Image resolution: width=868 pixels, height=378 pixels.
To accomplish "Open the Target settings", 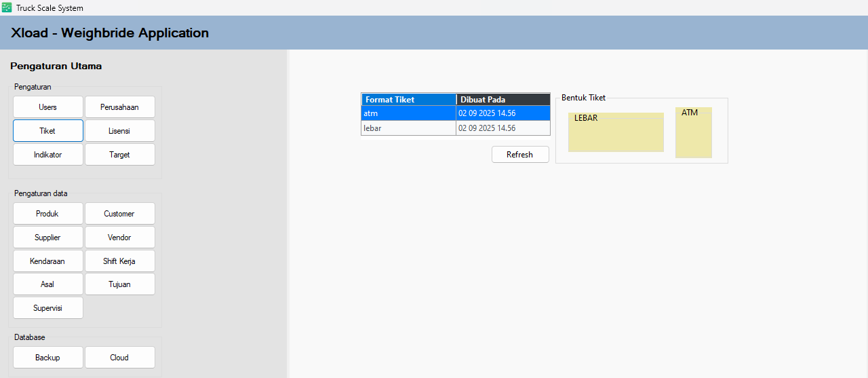I will 120,155.
